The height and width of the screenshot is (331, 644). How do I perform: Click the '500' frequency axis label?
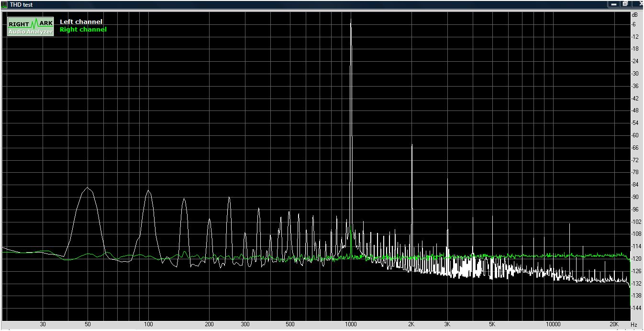point(290,324)
